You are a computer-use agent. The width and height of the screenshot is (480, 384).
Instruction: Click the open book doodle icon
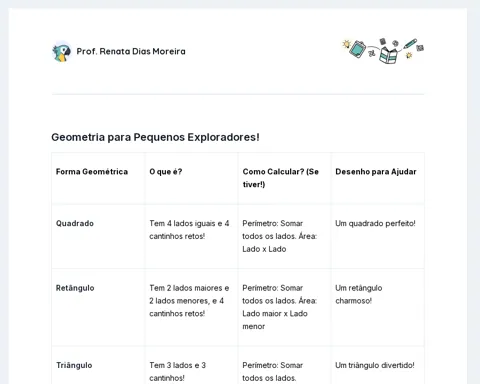tap(388, 55)
